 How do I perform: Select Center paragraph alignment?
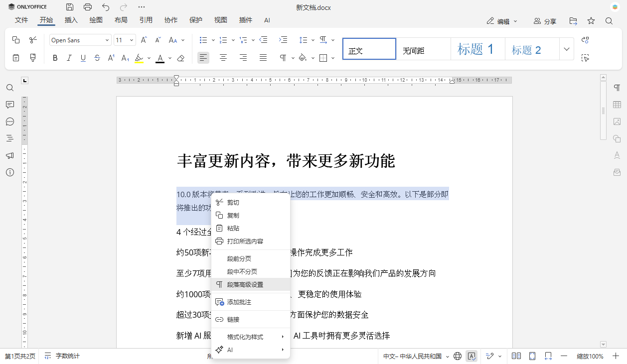(223, 58)
